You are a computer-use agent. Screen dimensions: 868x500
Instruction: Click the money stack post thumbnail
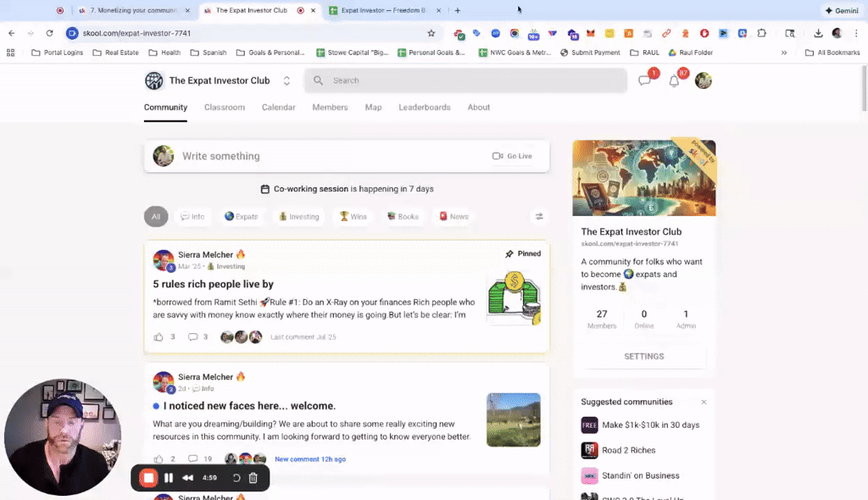click(514, 298)
